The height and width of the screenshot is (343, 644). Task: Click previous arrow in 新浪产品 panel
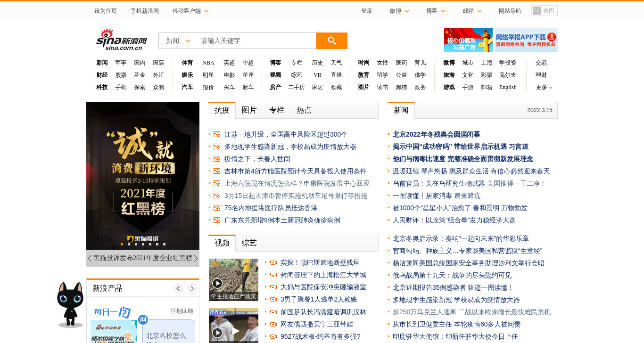click(x=178, y=288)
